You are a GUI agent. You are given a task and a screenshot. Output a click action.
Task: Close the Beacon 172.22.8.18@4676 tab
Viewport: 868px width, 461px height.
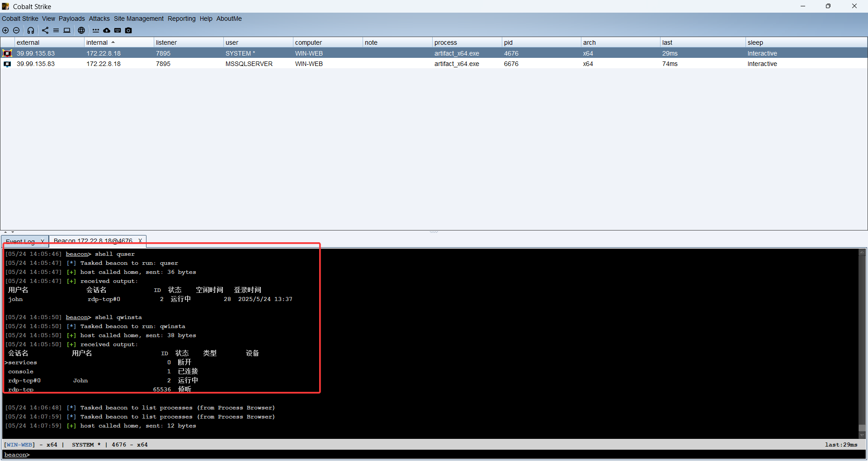(x=140, y=241)
